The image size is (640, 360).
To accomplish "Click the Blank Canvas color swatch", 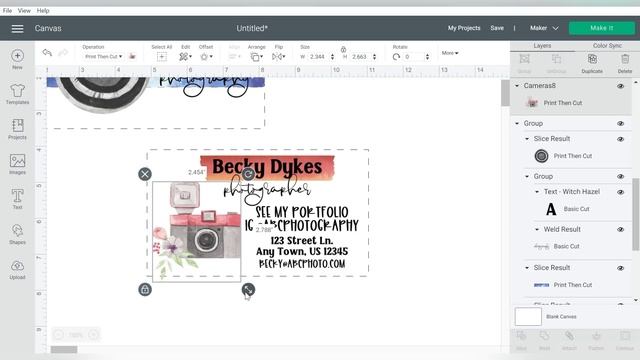I will tap(528, 316).
